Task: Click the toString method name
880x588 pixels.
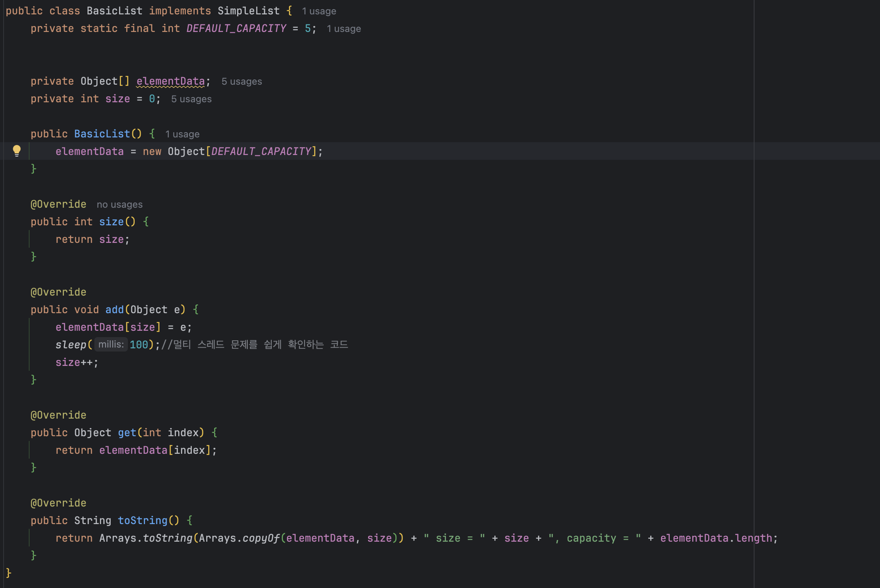Action: click(x=142, y=520)
